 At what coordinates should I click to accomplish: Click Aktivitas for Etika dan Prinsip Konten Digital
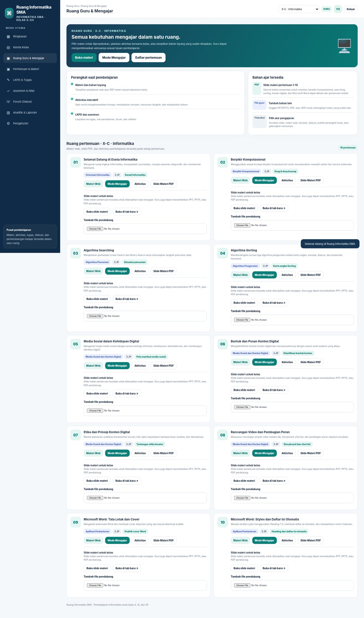coord(140,453)
